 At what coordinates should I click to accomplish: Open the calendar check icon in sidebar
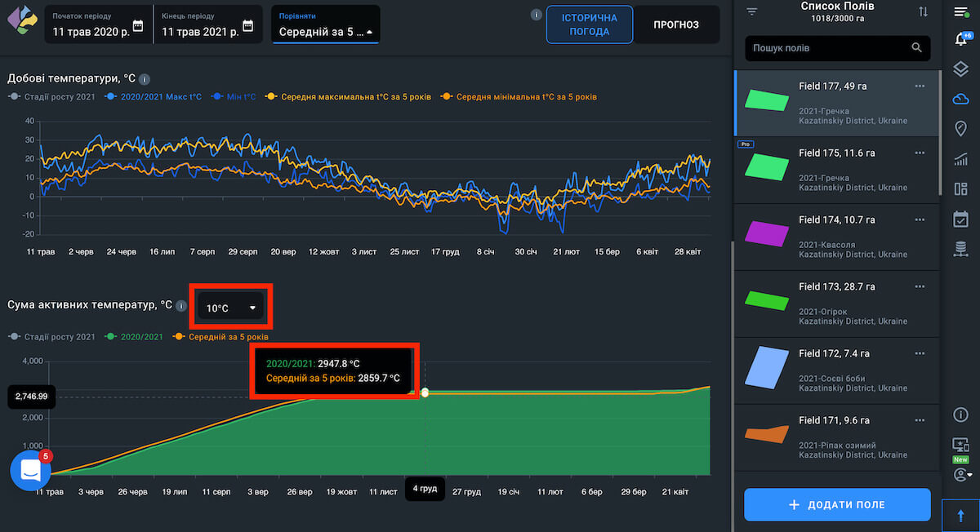point(960,219)
